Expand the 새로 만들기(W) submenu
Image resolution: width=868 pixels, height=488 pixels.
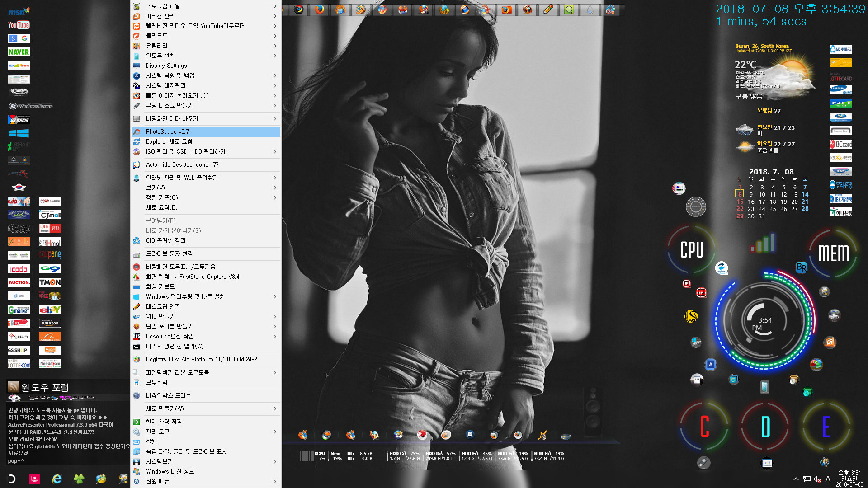[206, 408]
